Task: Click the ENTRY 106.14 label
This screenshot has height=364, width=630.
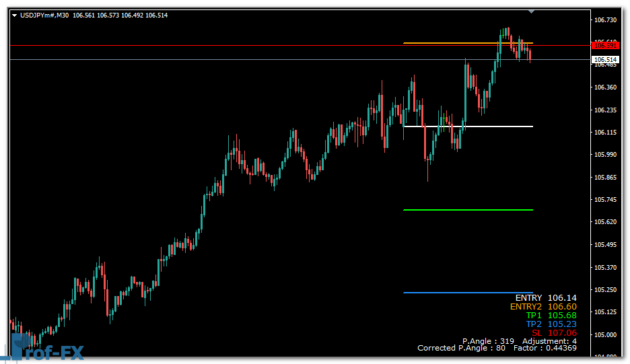Action: tap(545, 298)
